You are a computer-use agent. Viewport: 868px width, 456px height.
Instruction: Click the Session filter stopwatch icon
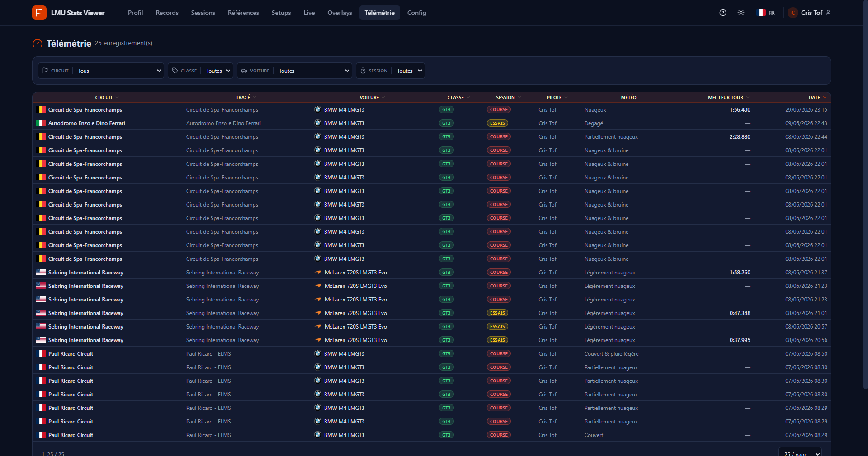[363, 71]
